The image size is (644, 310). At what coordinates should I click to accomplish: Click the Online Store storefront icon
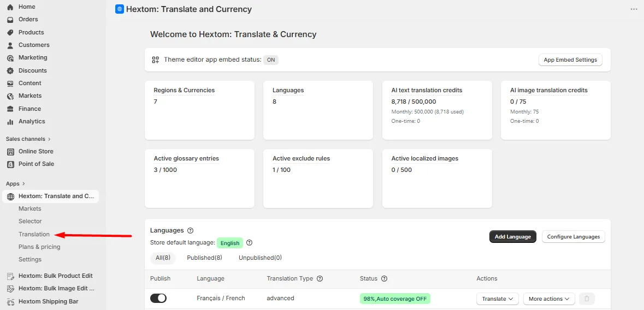11,152
